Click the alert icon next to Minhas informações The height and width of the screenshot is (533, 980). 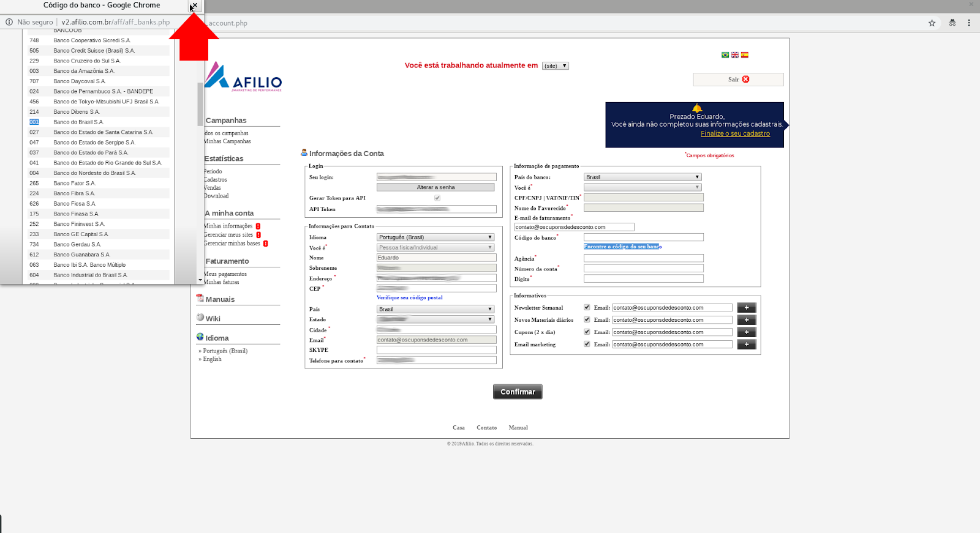(x=258, y=226)
